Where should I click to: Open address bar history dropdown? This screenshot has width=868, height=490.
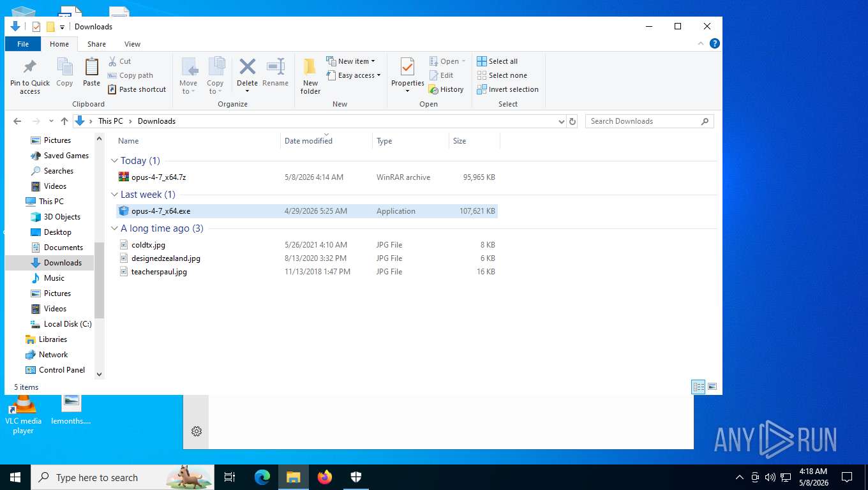coord(562,121)
